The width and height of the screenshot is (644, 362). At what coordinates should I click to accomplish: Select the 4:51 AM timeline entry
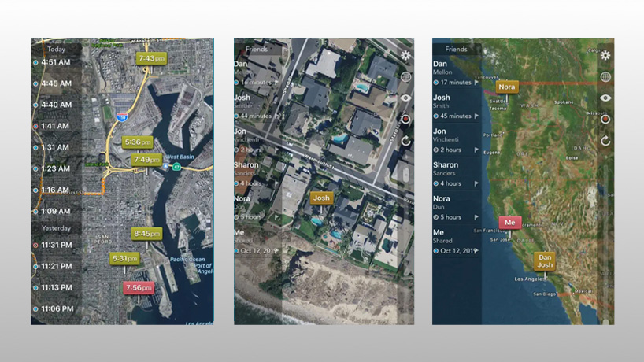pyautogui.click(x=56, y=61)
